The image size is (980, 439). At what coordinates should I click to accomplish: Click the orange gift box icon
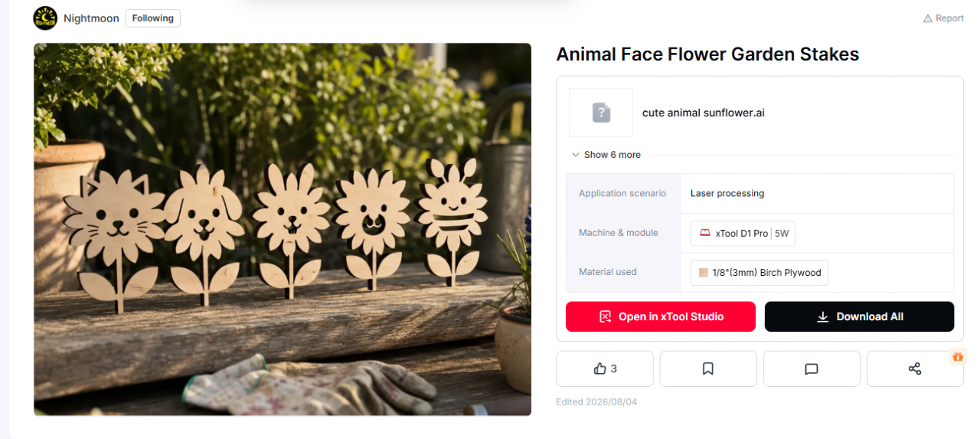click(958, 356)
